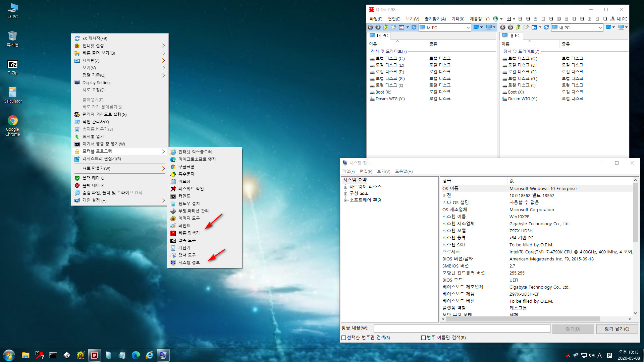Disable black theme with X option
This screenshot has width=644, height=362.
pos(120,185)
